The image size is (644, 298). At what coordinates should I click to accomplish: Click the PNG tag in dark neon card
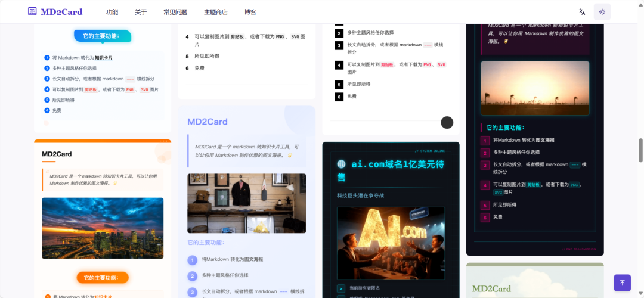tap(574, 185)
